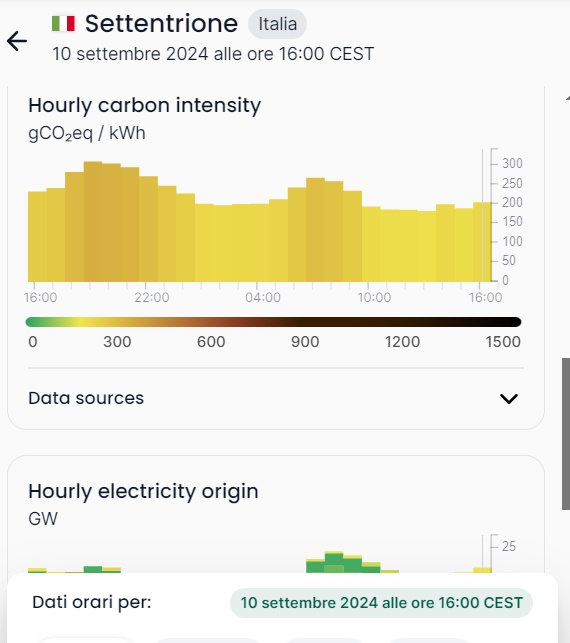
Task: Expand the Data sources section
Action: coord(274,398)
